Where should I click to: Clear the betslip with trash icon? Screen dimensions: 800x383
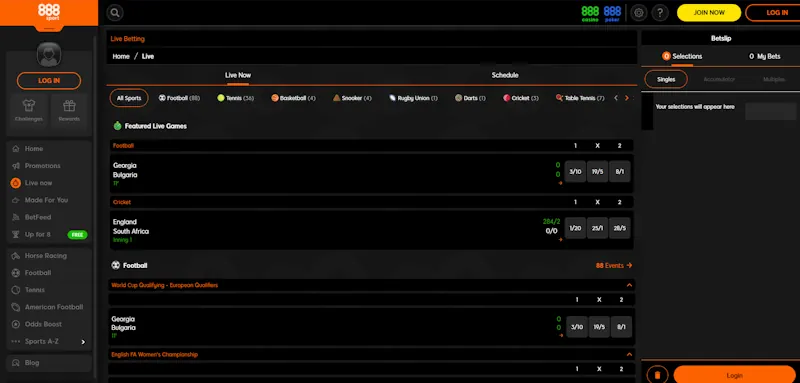(x=657, y=375)
